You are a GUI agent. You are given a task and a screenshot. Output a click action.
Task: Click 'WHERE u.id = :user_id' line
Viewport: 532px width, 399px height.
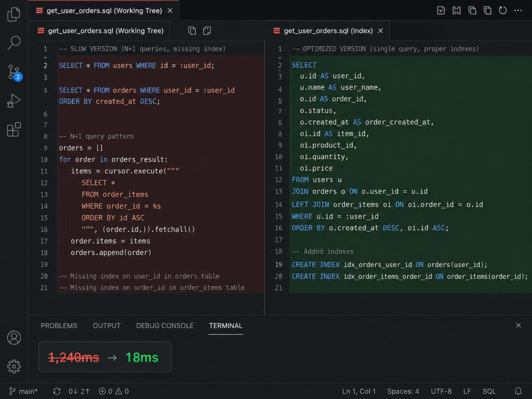pyautogui.click(x=335, y=217)
